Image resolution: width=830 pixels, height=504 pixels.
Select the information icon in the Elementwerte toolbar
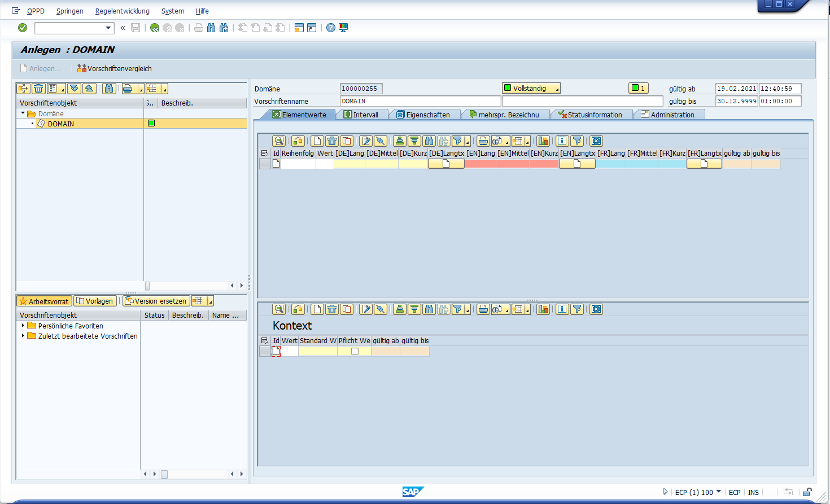(x=561, y=141)
